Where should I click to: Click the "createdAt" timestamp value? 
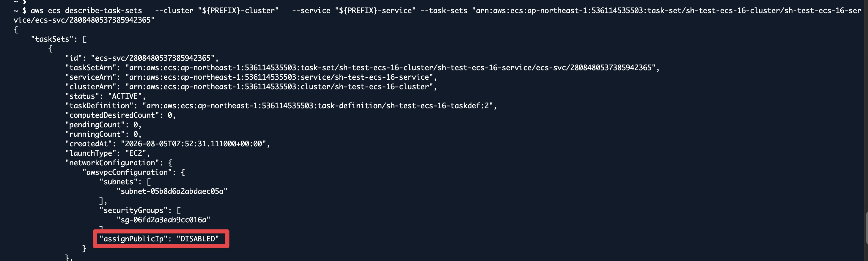(194, 144)
